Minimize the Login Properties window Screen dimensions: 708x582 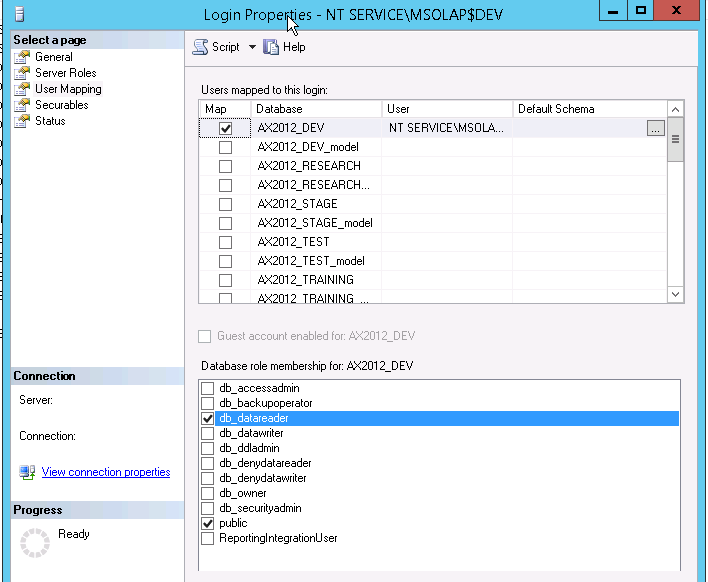[613, 10]
